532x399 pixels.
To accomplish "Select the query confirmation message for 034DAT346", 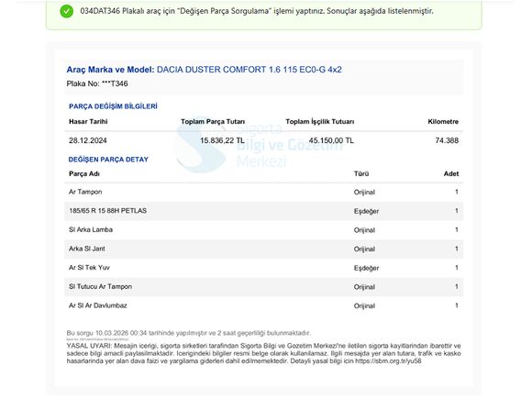I will [x=257, y=11].
